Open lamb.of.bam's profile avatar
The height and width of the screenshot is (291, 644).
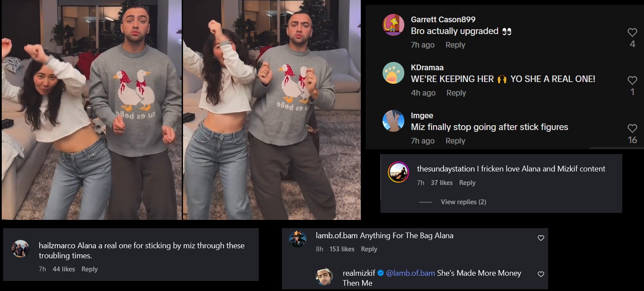pos(298,239)
